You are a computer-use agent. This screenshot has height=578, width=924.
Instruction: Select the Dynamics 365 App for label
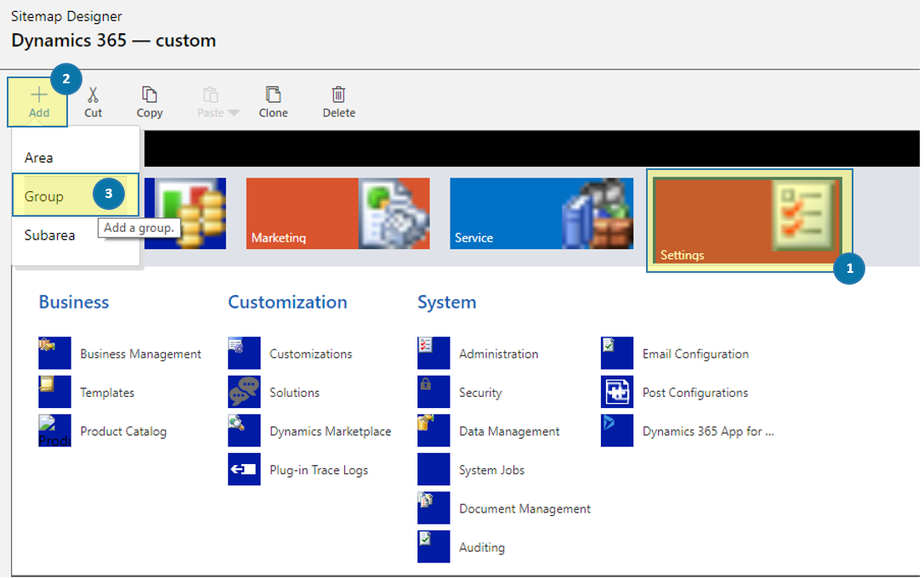point(708,431)
